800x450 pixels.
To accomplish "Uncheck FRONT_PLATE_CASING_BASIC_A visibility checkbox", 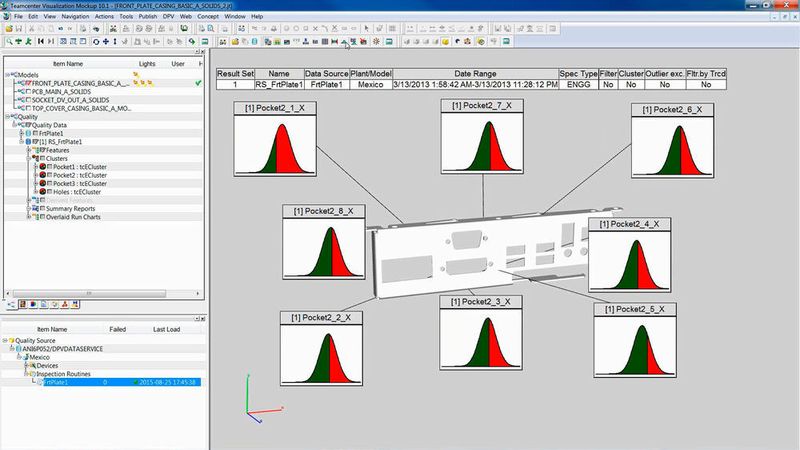I will pyautogui.click(x=28, y=83).
